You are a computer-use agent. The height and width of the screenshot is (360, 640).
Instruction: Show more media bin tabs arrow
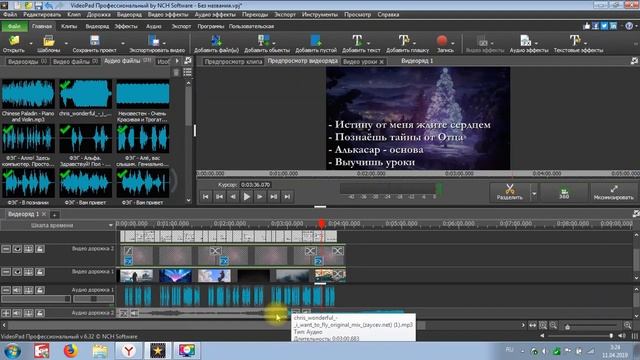(177, 61)
